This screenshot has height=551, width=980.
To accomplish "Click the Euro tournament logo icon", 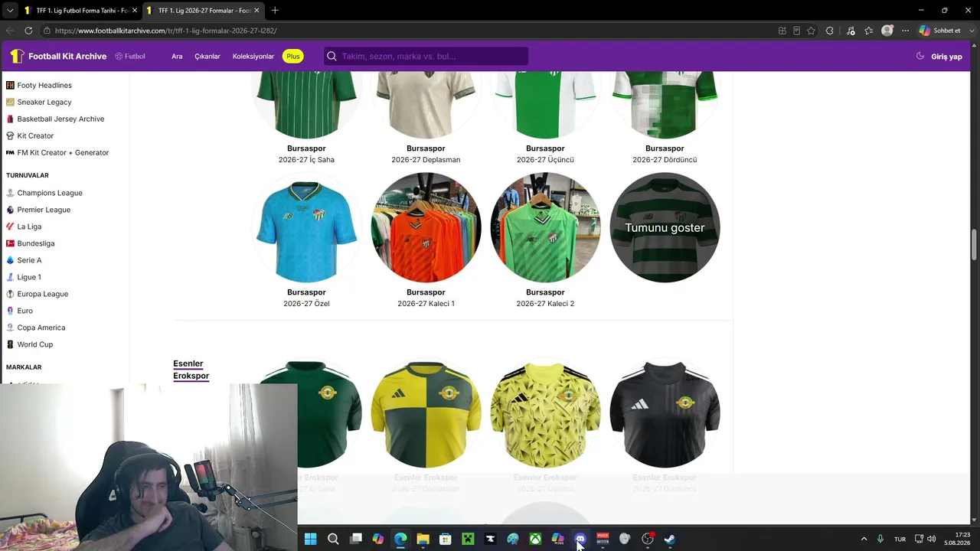I will [x=10, y=311].
